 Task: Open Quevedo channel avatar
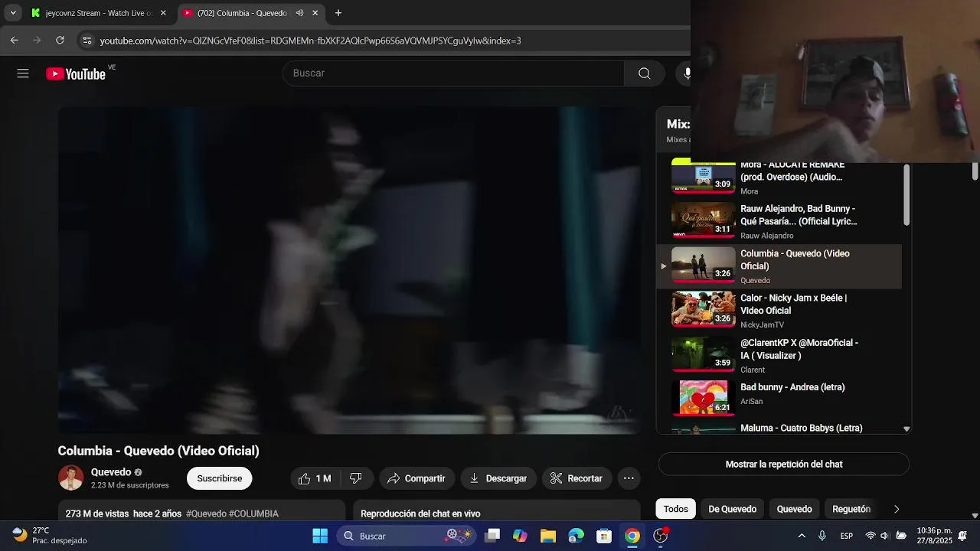[71, 478]
